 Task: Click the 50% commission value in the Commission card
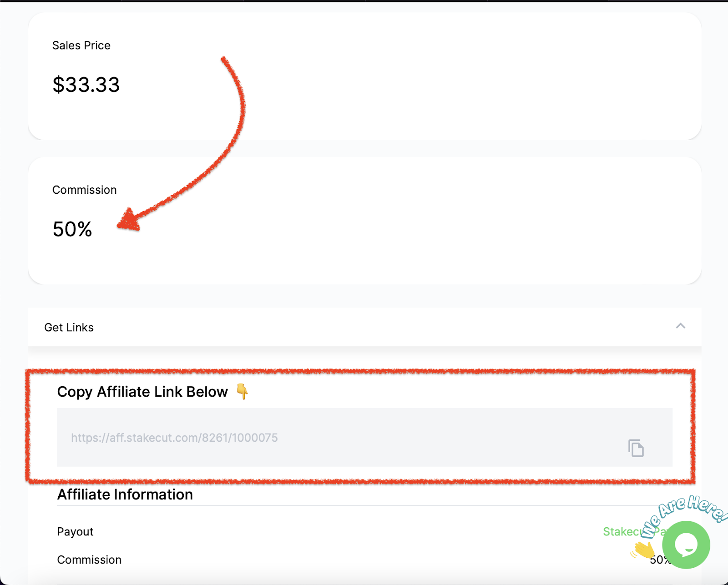pos(72,229)
